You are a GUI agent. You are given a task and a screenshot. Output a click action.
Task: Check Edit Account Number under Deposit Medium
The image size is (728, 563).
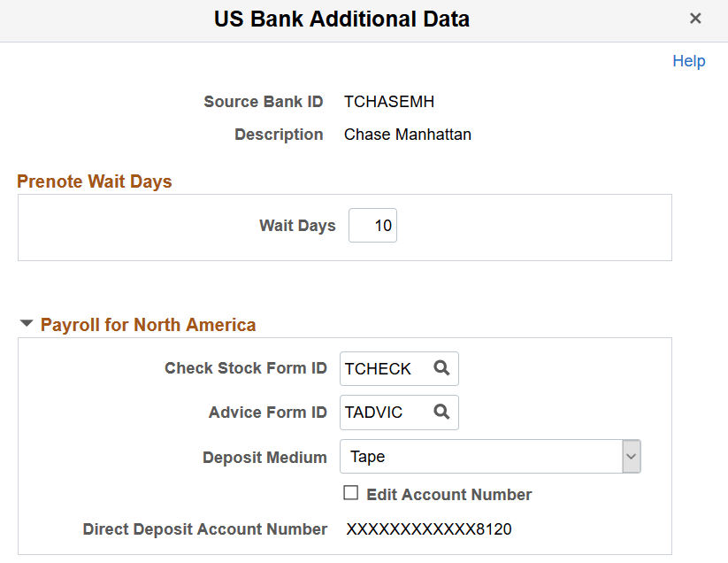tap(351, 494)
